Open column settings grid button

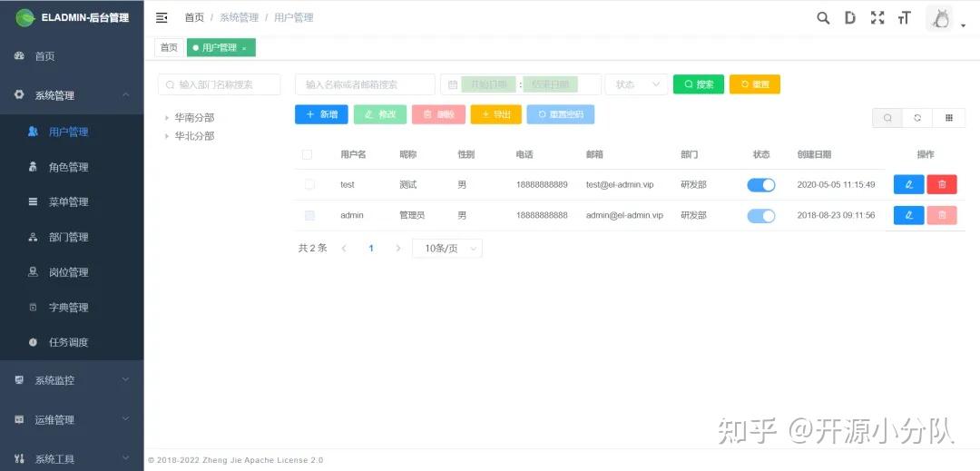coord(949,117)
